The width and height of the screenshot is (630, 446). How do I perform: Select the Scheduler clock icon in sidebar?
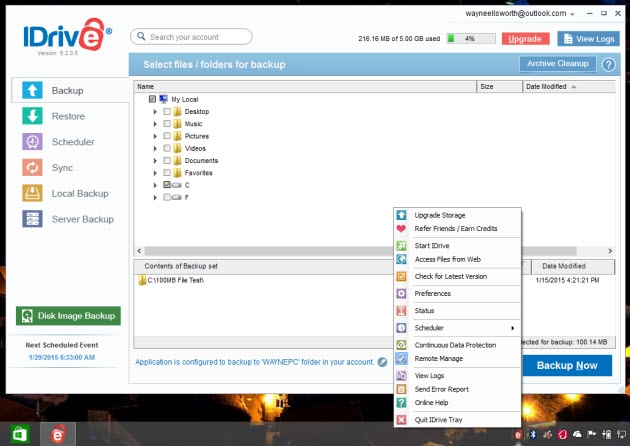(x=32, y=142)
